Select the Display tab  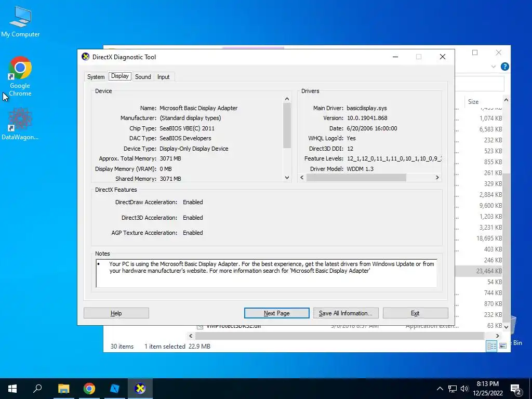[120, 76]
